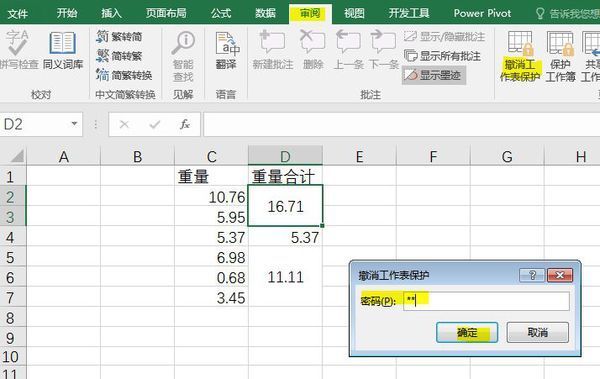Go to next comment 下一条
600x379 pixels.
[x=384, y=50]
